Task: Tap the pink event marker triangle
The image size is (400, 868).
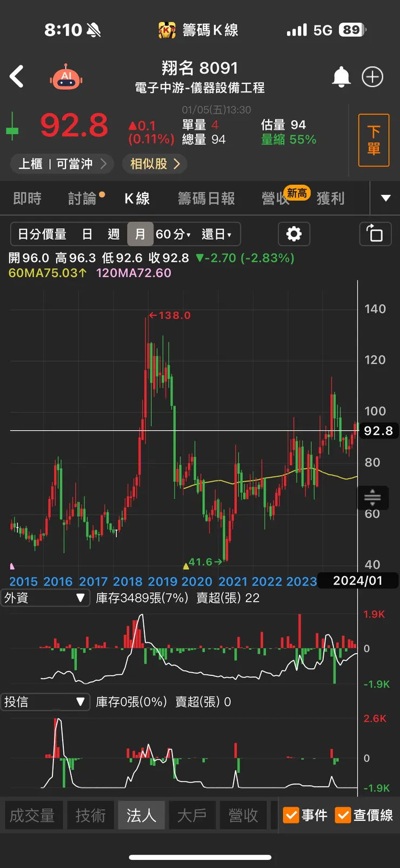Action: [12, 566]
